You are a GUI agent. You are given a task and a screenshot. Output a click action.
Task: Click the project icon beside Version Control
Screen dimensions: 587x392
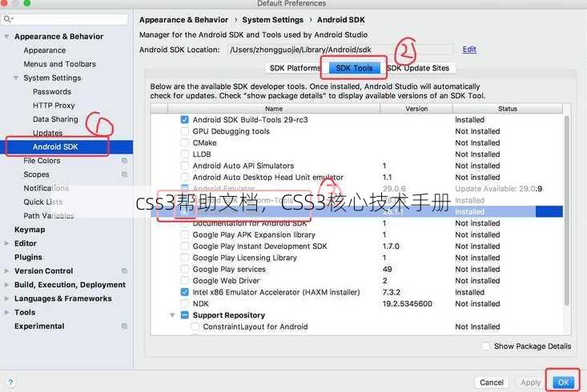click(x=124, y=271)
